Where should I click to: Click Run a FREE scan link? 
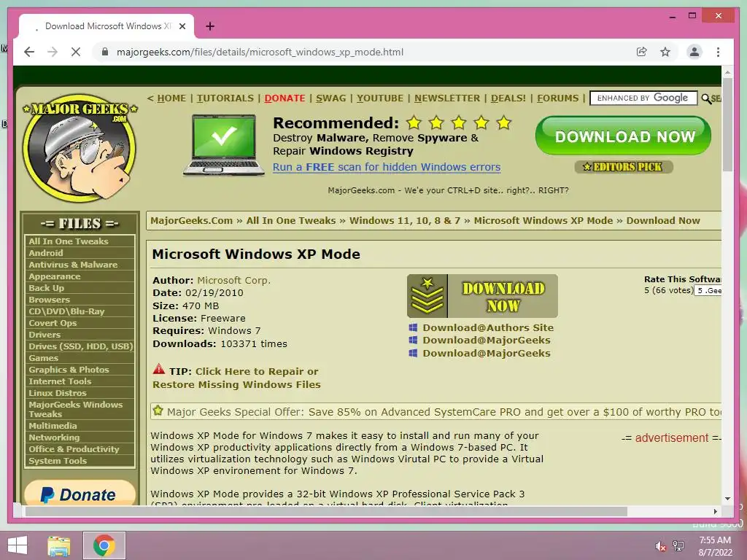(x=387, y=167)
